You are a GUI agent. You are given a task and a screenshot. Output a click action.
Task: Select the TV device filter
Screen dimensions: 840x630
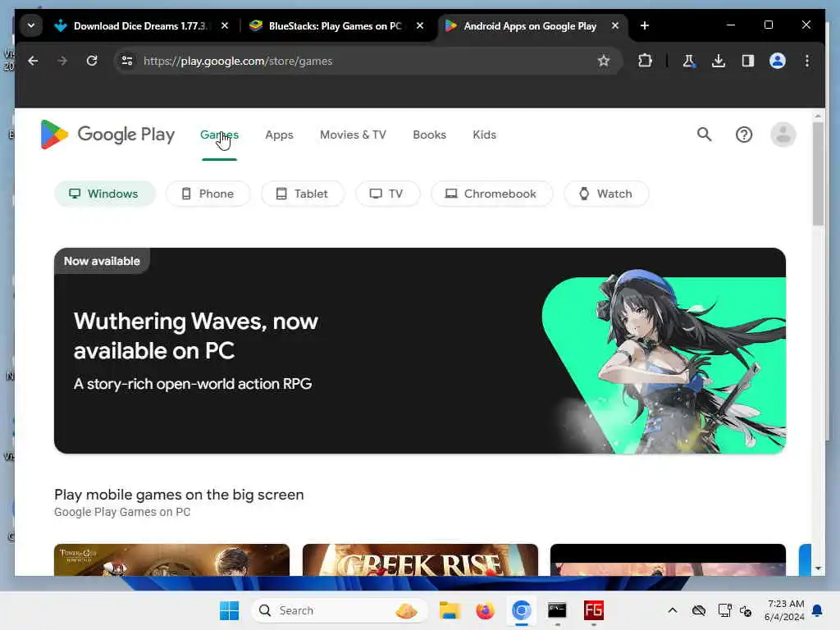pyautogui.click(x=387, y=194)
